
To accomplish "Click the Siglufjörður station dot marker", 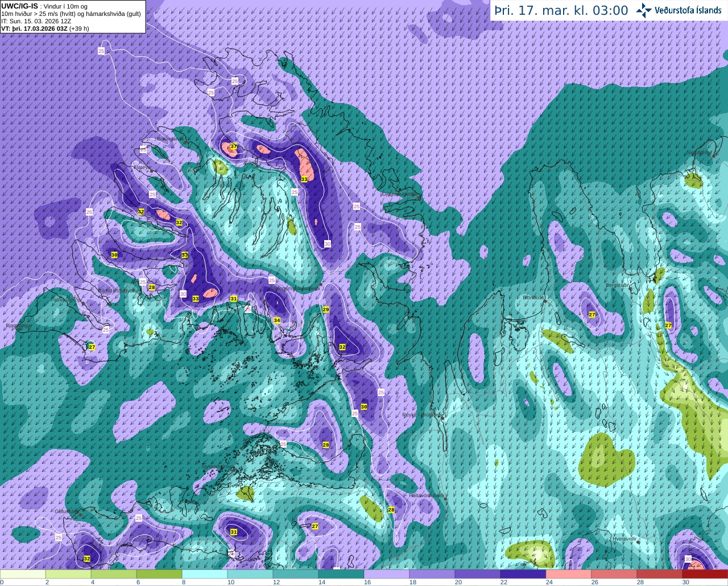I will [713, 156].
